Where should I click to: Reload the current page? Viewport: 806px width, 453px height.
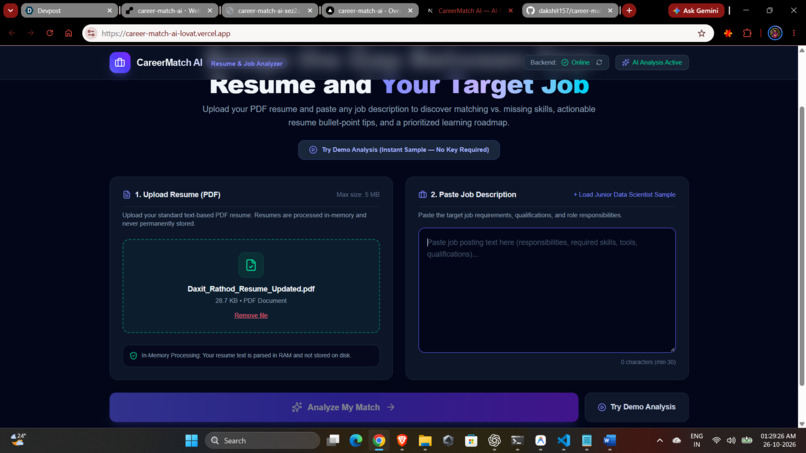pos(49,33)
